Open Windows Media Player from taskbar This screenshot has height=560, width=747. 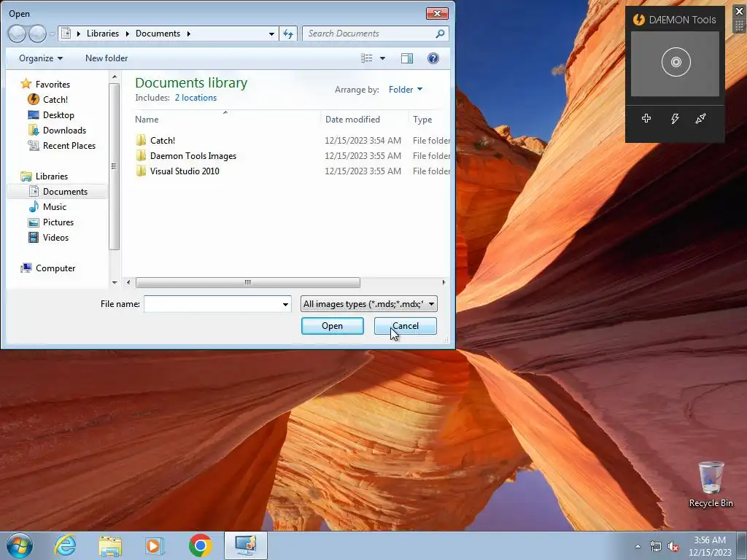point(155,545)
